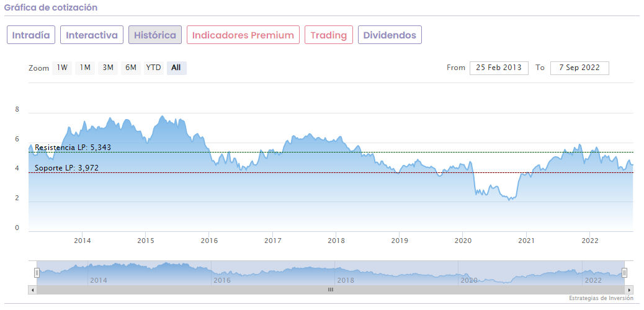644x310 pixels.
Task: Click the scrollbar center grip
Action: click(x=331, y=290)
